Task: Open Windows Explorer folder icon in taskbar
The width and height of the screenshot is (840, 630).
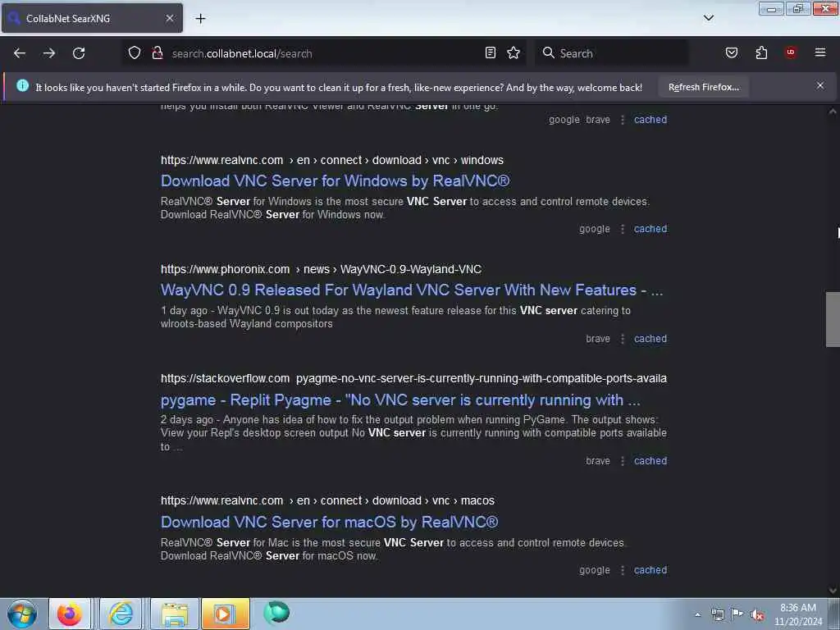Action: click(175, 614)
